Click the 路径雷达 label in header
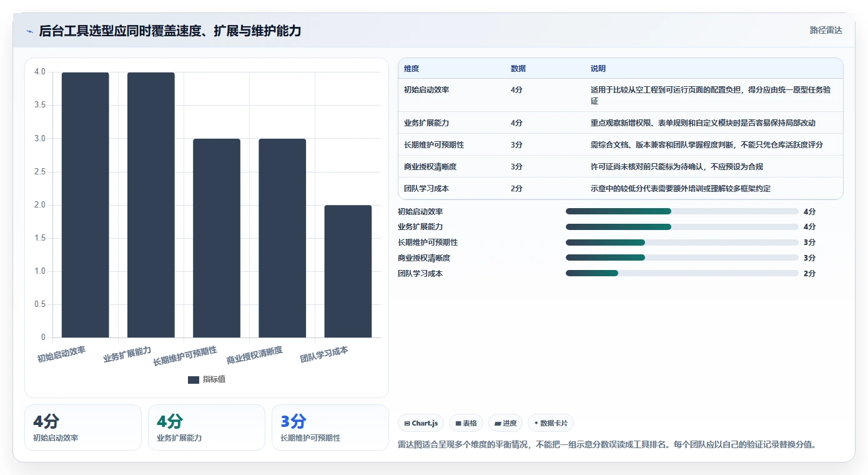This screenshot has width=868, height=475. coord(826,30)
